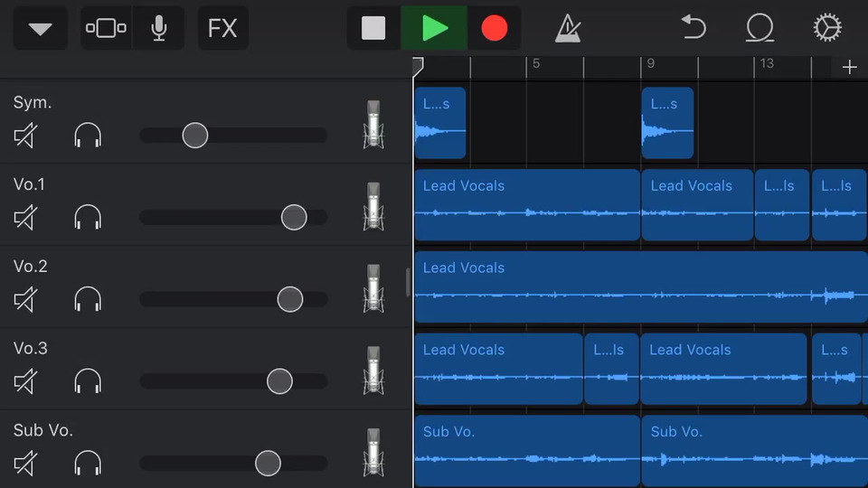Image resolution: width=868 pixels, height=488 pixels.
Task: Mute the Sub Vo. track
Action: point(25,463)
